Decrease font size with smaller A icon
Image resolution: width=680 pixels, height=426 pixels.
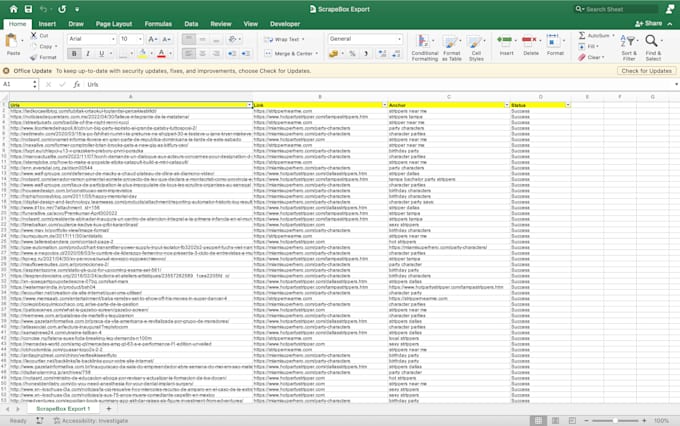[x=166, y=39]
